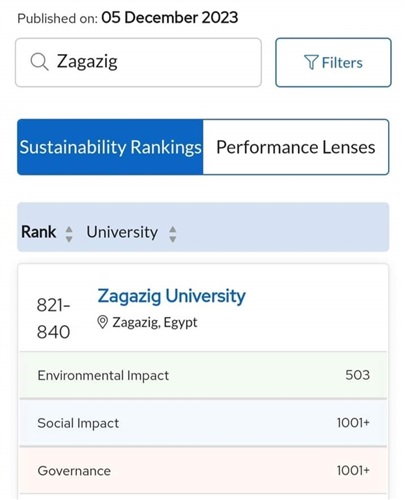Click the 821-840 rank value
The image size is (406, 500).
coord(53,318)
